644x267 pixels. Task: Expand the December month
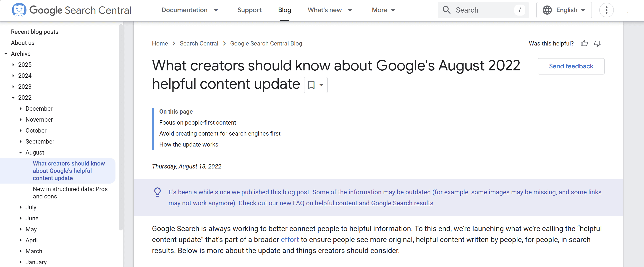click(21, 108)
